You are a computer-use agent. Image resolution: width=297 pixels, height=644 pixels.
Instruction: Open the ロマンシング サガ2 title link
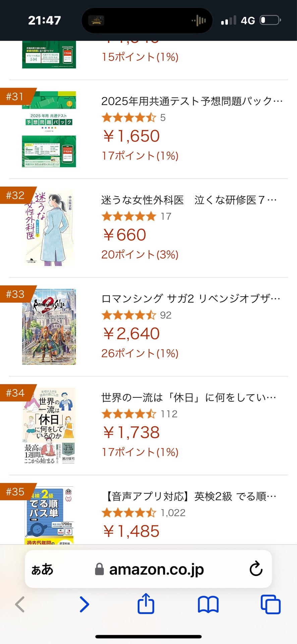[190, 299]
